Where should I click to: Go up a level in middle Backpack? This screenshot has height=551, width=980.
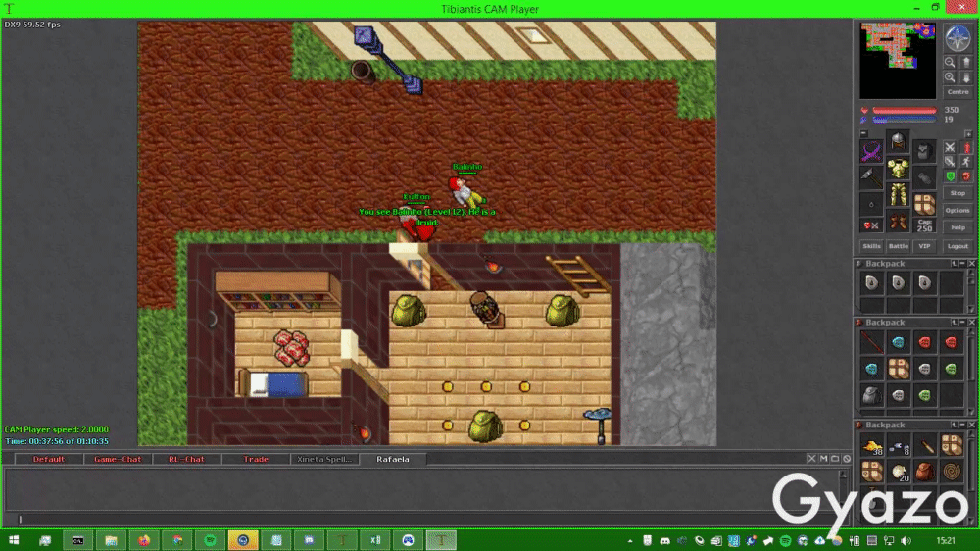955,323
